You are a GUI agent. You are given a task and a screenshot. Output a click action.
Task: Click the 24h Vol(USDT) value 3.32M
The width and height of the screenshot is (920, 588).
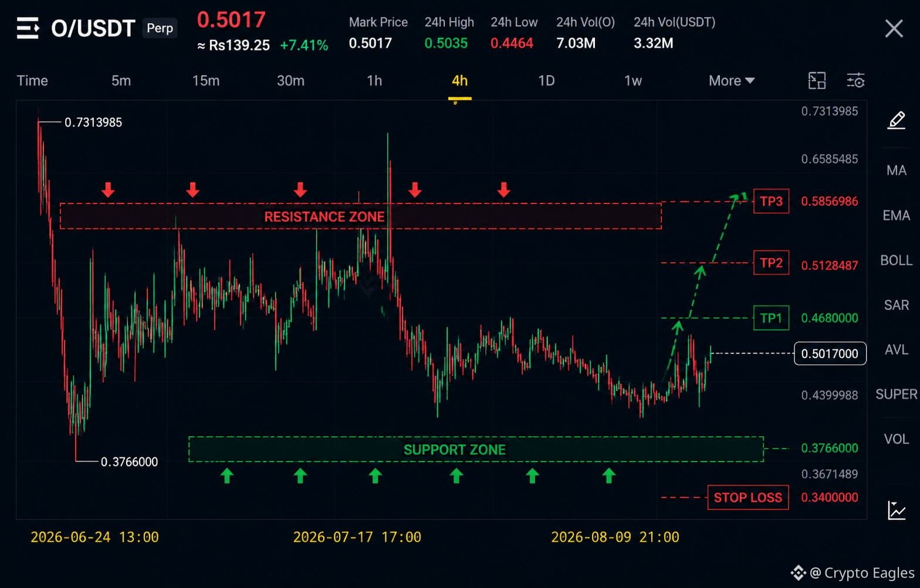click(x=653, y=43)
